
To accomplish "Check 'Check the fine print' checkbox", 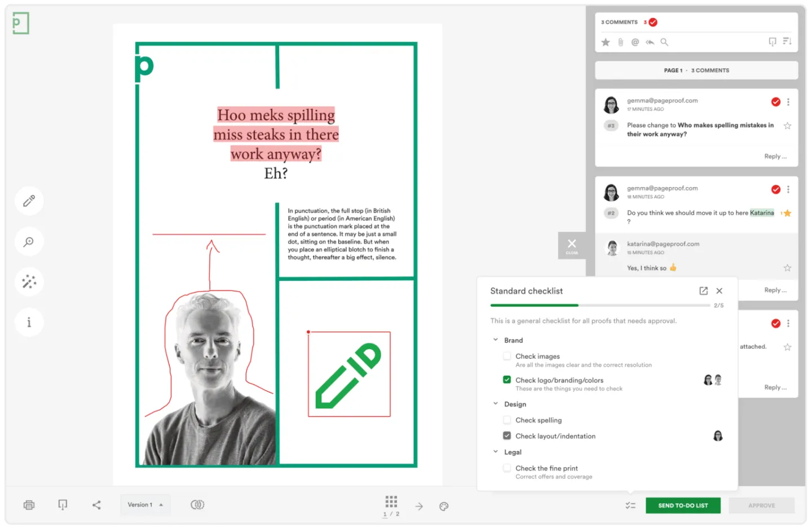I will pos(507,468).
